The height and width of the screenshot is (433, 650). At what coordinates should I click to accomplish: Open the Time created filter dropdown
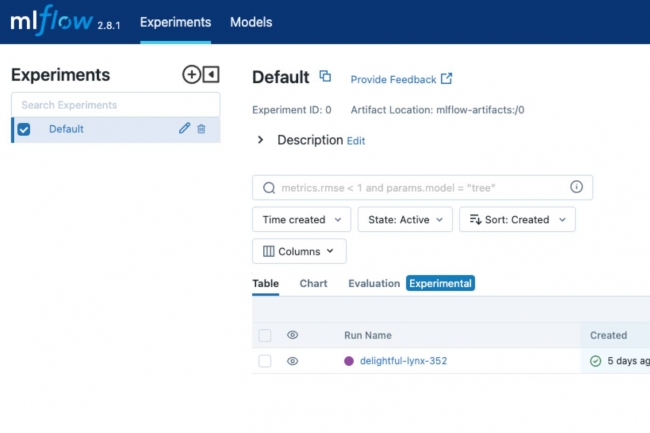tap(301, 220)
